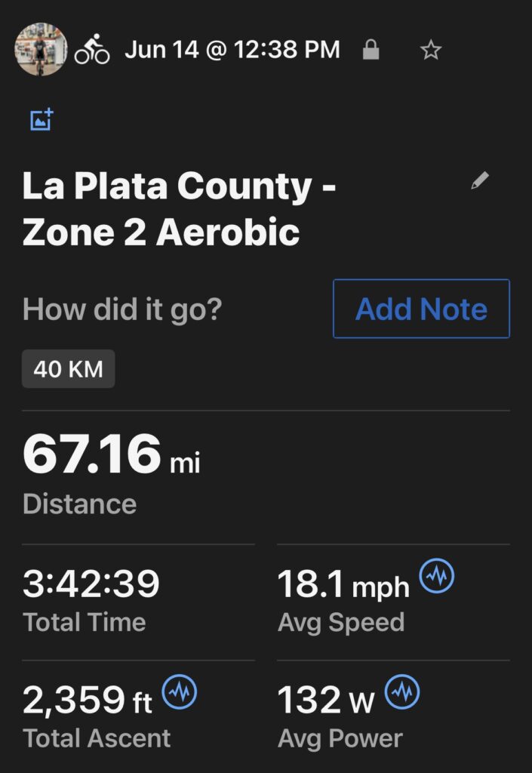Tap the 2,359 ft total ascent value

point(88,700)
